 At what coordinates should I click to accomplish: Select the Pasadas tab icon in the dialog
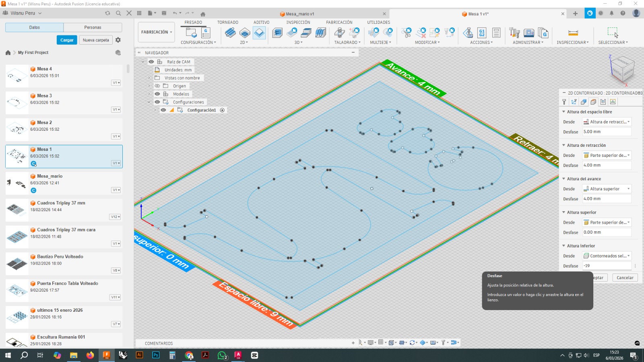tap(603, 102)
